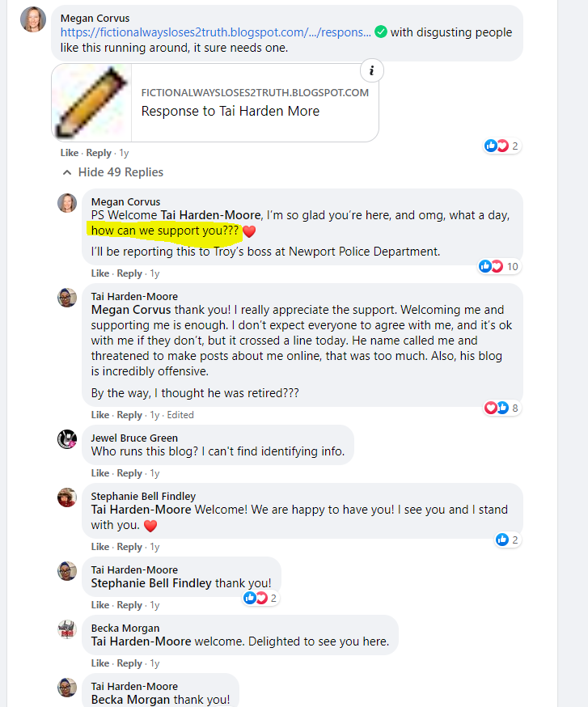Screen dimensions: 588x707
Task: Open Stephanie Bell Findley's profile picture
Action: 67,497
